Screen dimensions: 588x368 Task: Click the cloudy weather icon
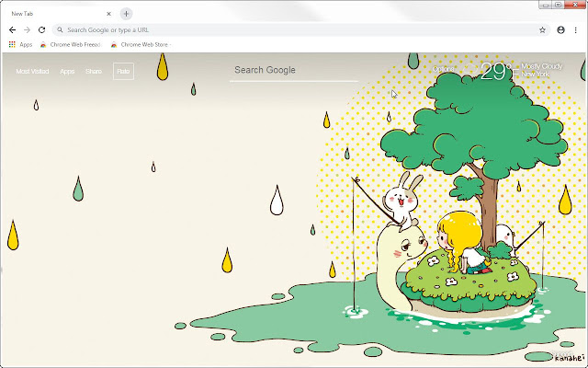coord(470,70)
